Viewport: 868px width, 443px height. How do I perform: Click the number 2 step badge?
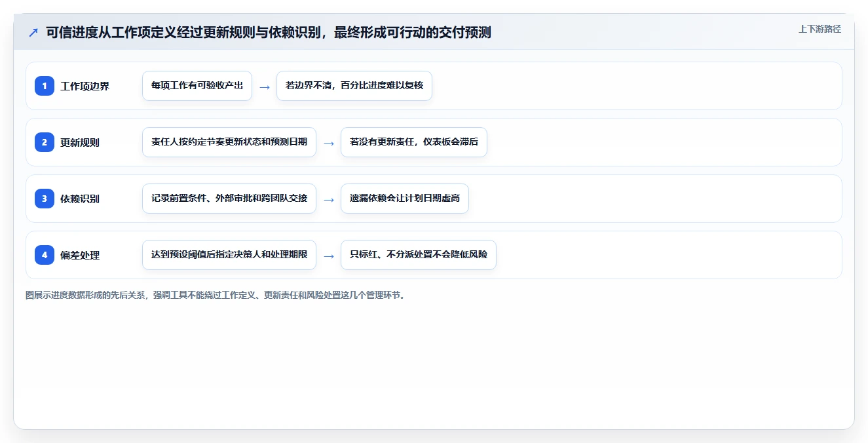[x=45, y=142]
